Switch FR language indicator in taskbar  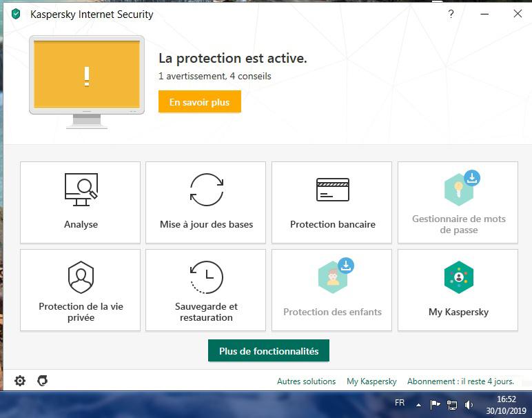[400, 403]
